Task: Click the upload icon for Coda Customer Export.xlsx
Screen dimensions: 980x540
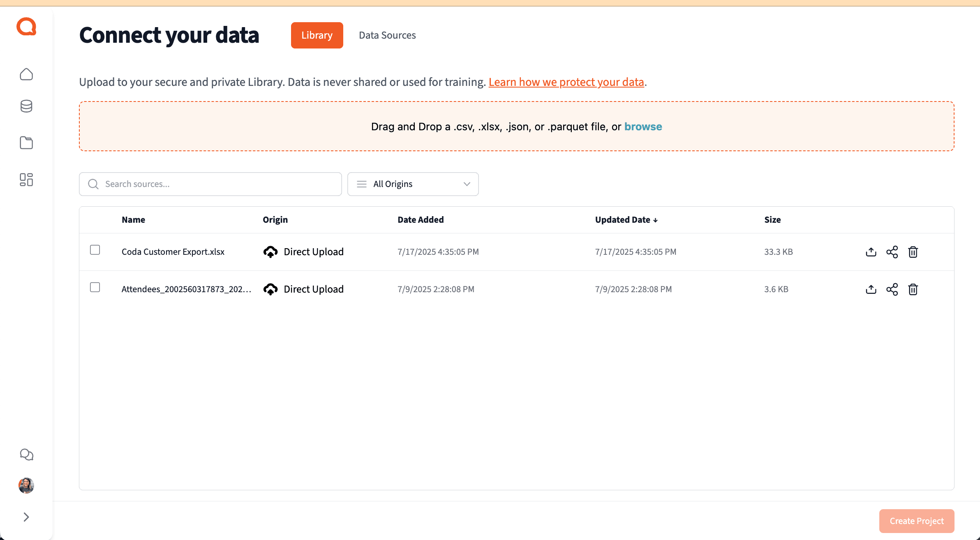Action: [x=871, y=252]
